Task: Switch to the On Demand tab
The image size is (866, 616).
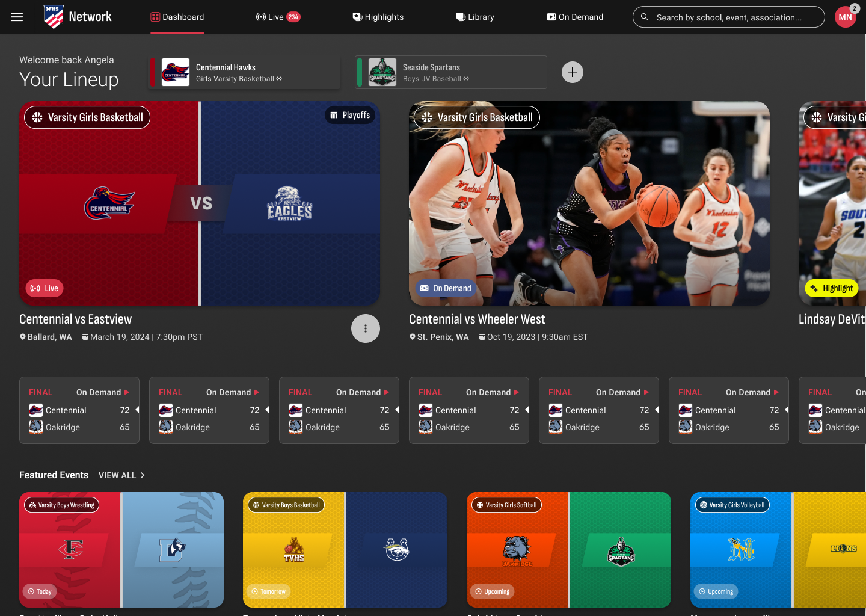Action: pyautogui.click(x=575, y=17)
